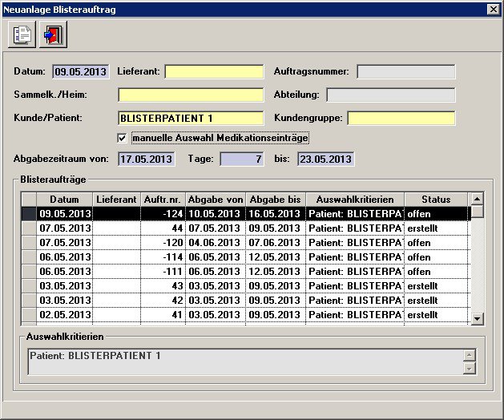
Task: Click the Kundengruppe input field
Action: pos(401,119)
